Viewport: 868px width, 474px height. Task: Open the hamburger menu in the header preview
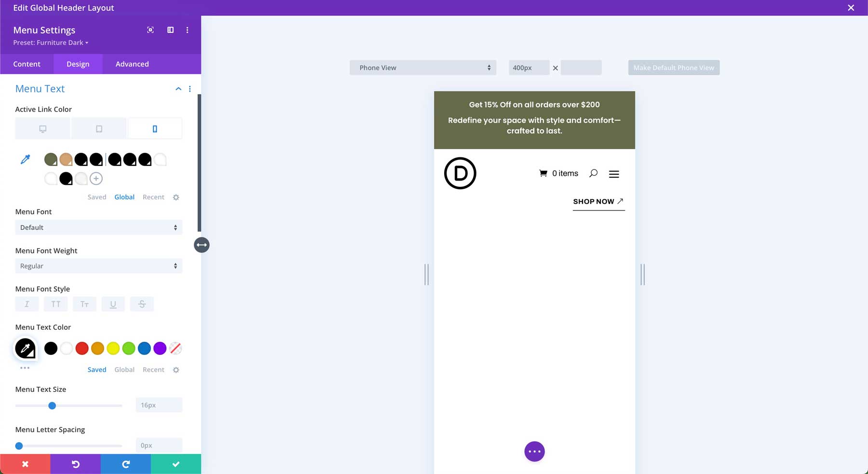[614, 173]
